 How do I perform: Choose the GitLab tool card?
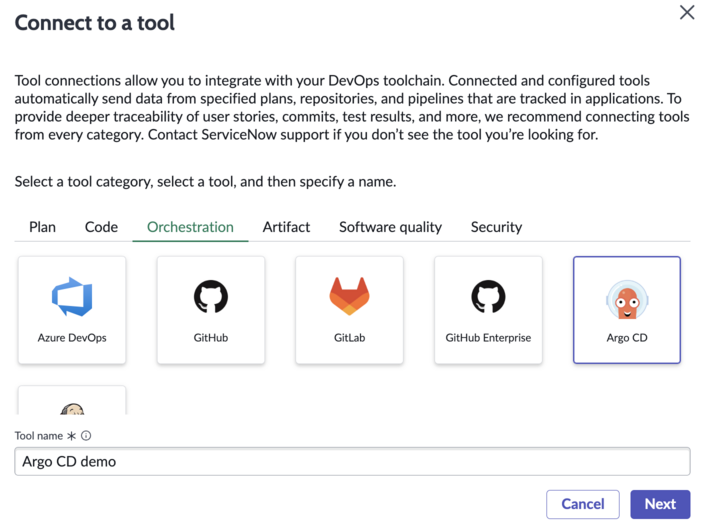349,310
